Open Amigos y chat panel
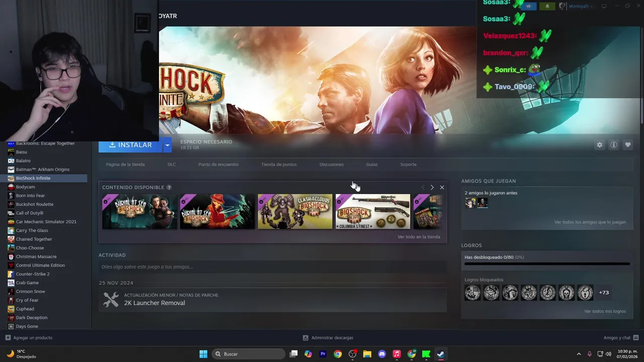 point(621,338)
